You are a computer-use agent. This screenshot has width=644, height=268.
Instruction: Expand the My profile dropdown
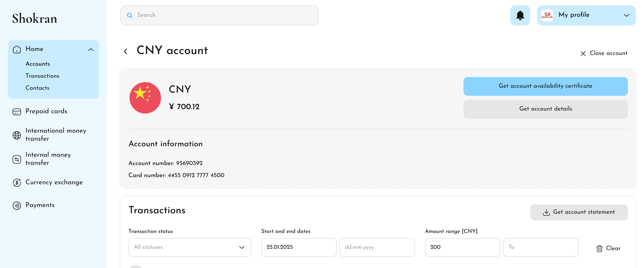click(x=626, y=15)
